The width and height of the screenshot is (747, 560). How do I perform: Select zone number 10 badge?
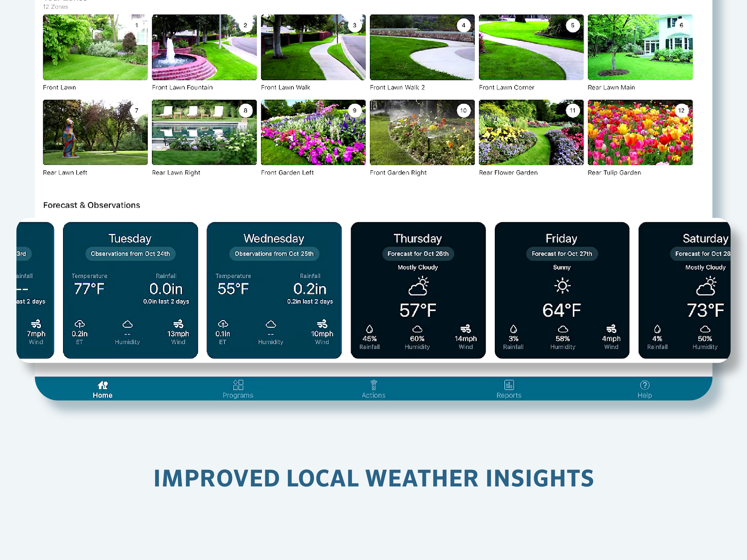(463, 110)
